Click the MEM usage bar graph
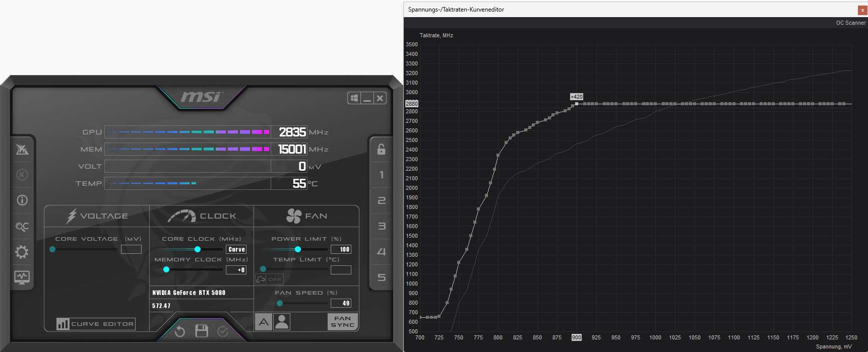This screenshot has width=868, height=352. [x=188, y=149]
